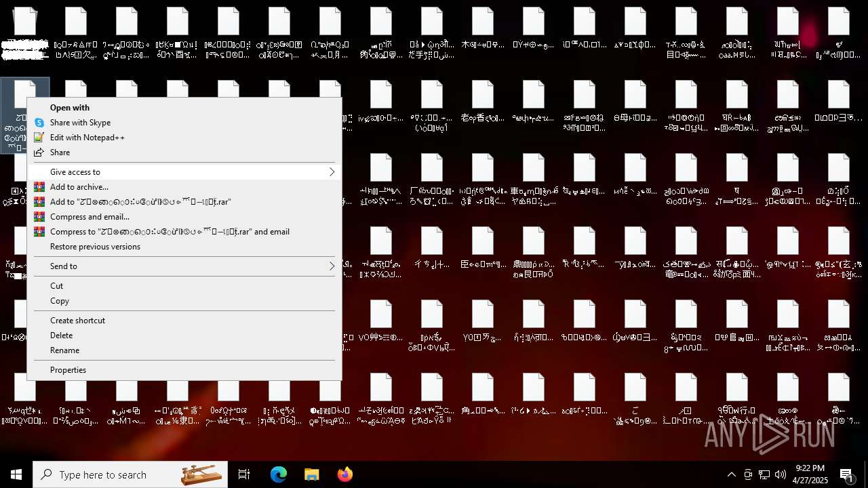Choose WinRAR Compress and email... option
This screenshot has width=868, height=488.
(x=184, y=217)
